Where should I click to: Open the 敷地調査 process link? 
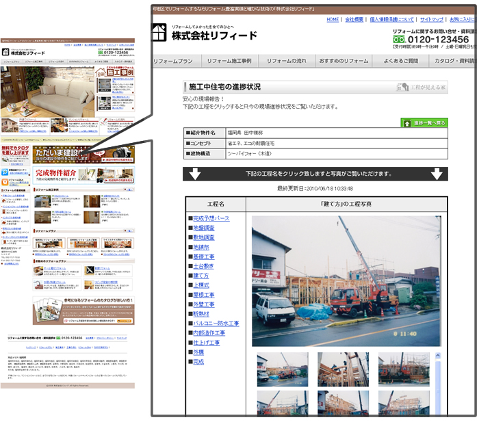tap(204, 237)
